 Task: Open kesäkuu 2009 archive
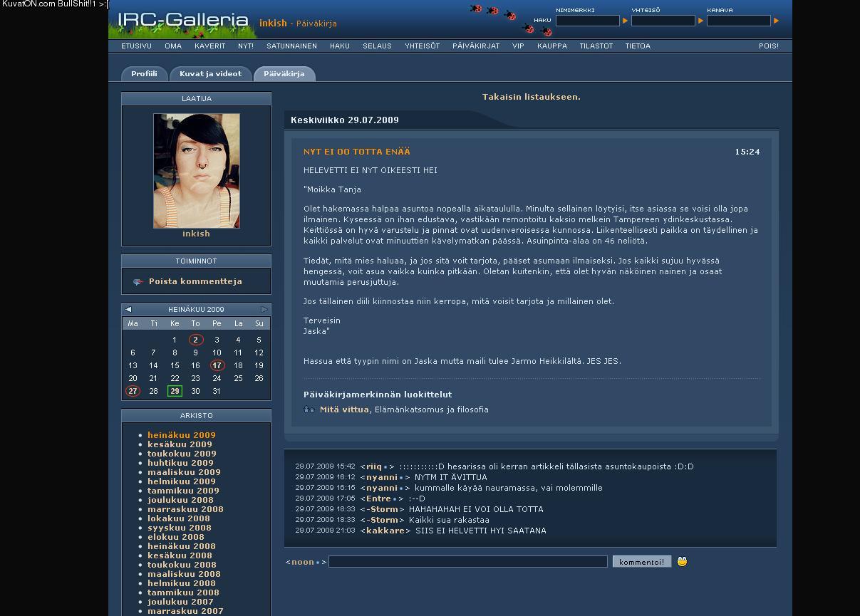point(180,444)
